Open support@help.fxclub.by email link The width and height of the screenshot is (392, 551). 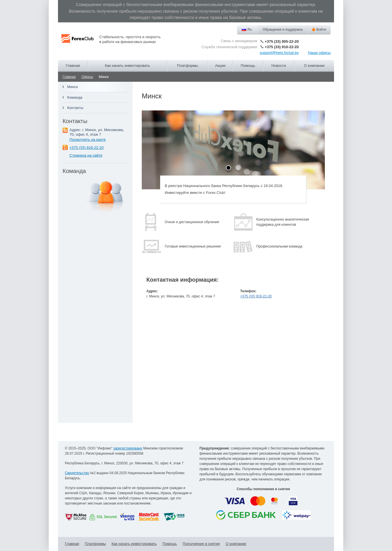click(279, 53)
